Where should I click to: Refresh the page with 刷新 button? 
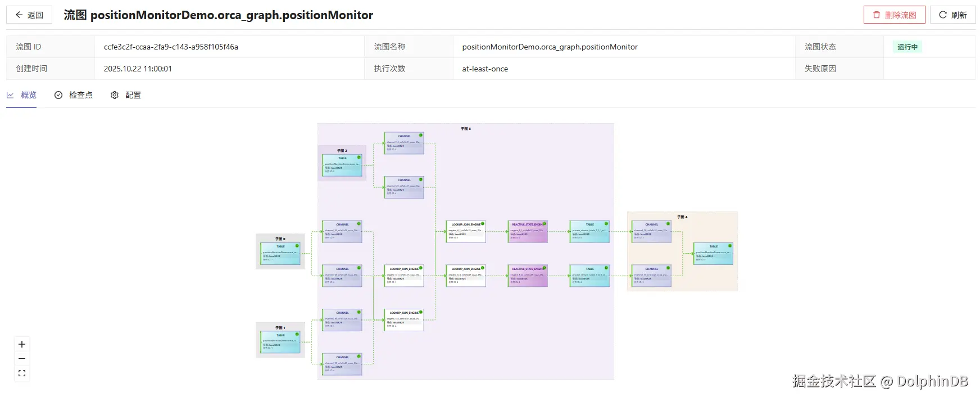point(952,15)
